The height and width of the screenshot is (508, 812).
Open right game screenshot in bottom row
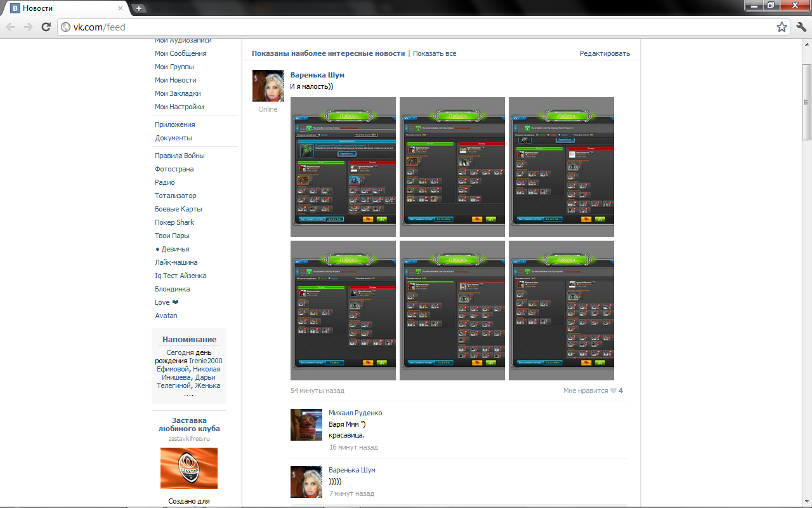561,311
